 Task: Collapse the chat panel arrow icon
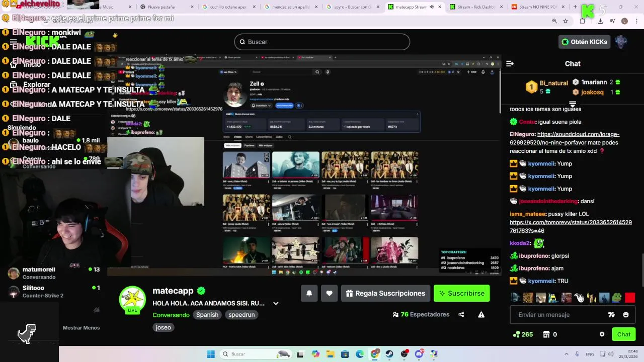point(510,64)
